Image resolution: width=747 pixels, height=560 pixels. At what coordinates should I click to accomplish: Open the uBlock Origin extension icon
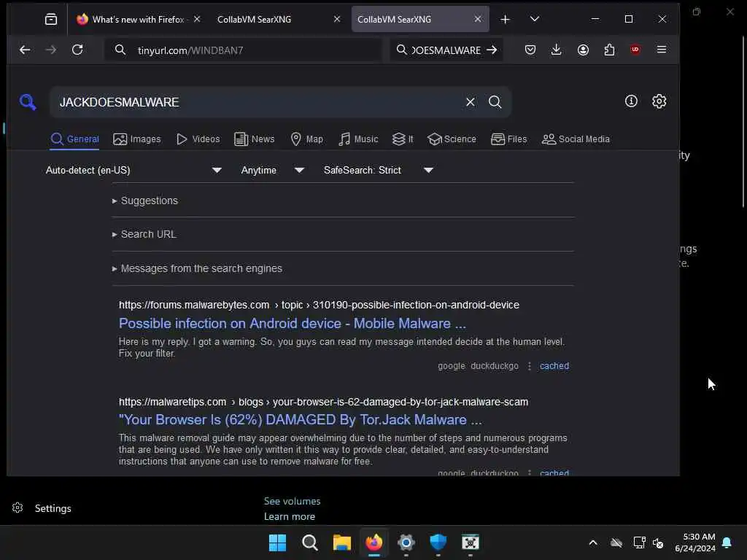(635, 50)
